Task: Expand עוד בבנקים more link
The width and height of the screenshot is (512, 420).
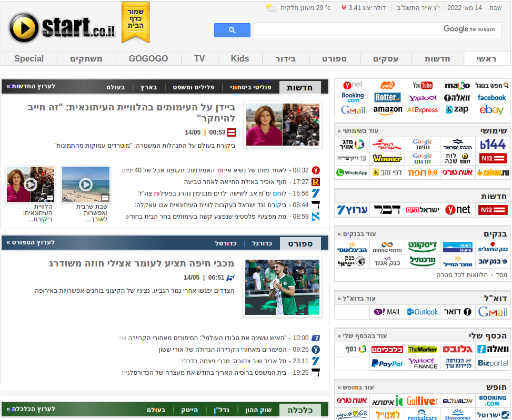Action: 357,234
